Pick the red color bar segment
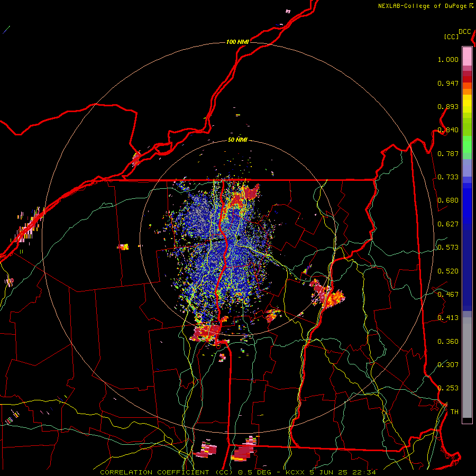This screenshot has width=476, height=476. [467, 79]
